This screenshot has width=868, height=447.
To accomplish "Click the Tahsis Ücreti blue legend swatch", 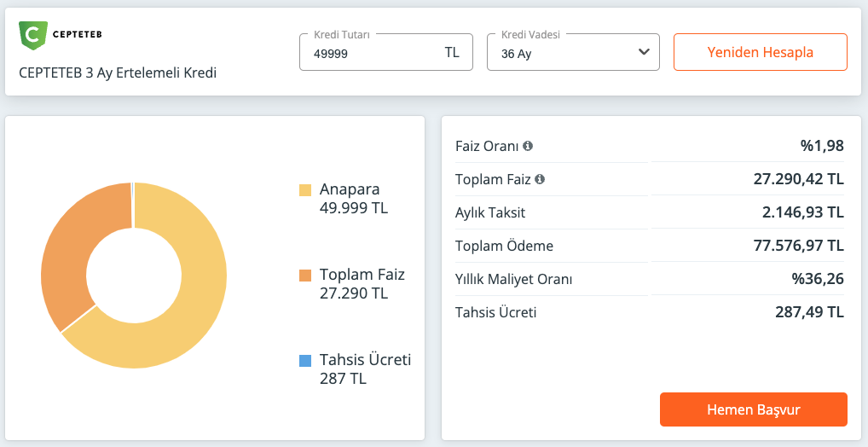I will (x=305, y=361).
